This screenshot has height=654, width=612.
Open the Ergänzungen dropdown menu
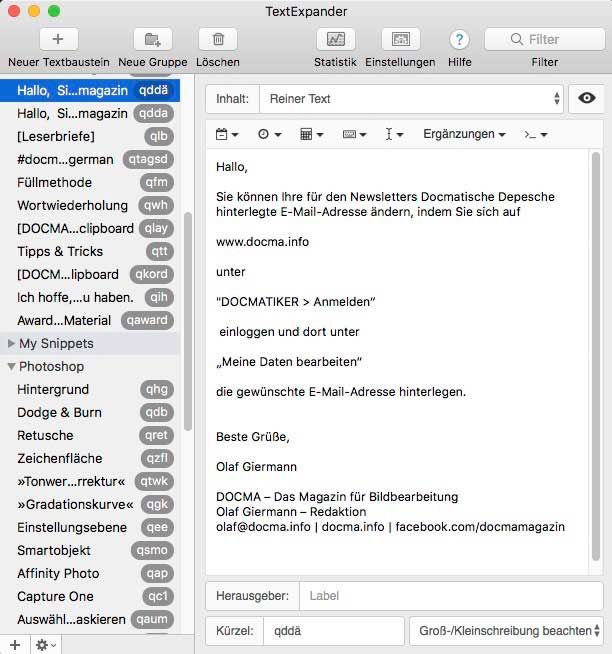(464, 134)
